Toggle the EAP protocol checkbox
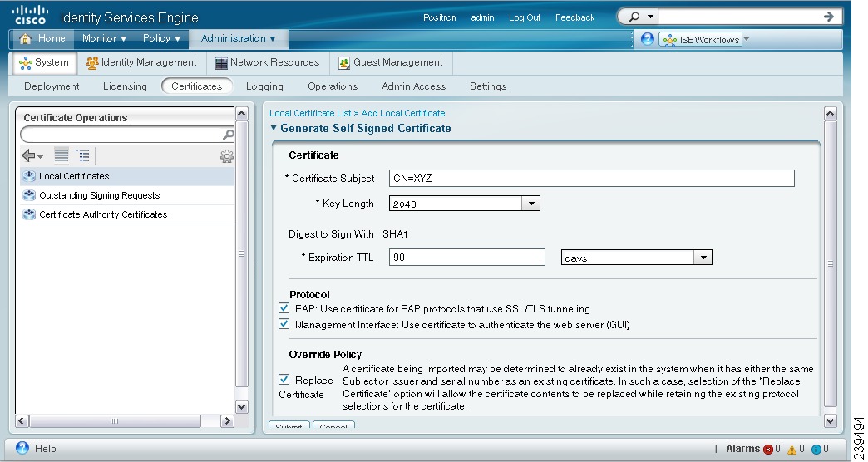The height and width of the screenshot is (462, 868). pos(284,308)
